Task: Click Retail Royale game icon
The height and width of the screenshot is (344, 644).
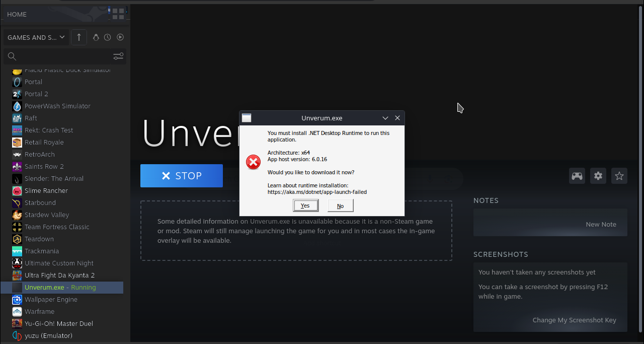Action: 17,142
